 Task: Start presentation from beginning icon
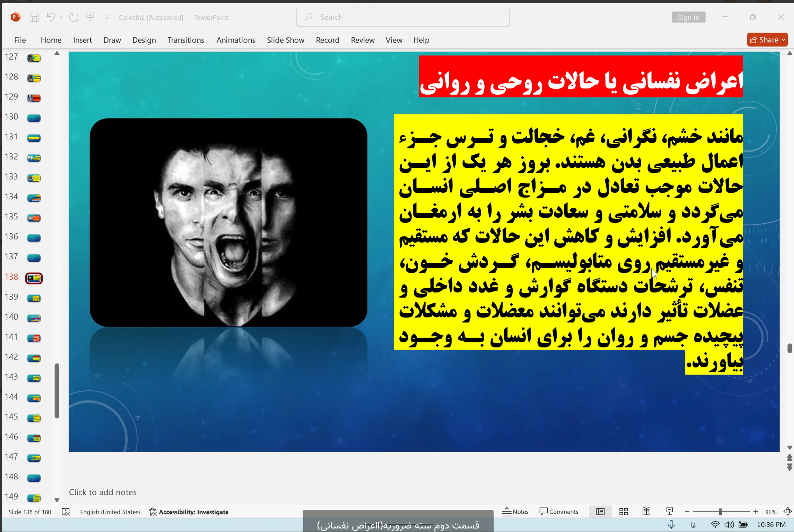tap(90, 17)
